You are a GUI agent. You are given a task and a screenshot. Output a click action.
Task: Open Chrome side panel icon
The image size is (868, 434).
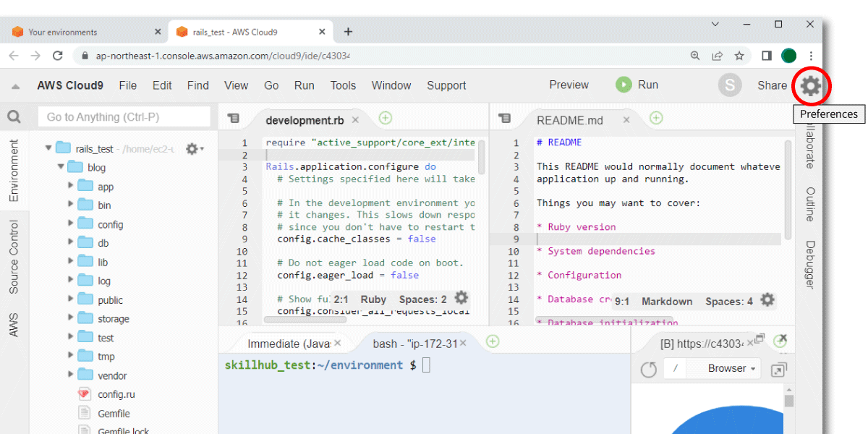pos(767,56)
